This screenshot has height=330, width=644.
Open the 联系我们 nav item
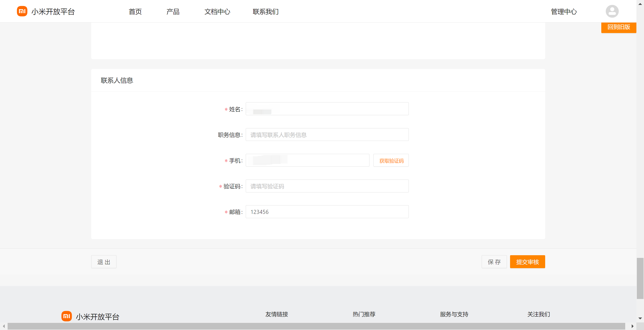point(265,11)
